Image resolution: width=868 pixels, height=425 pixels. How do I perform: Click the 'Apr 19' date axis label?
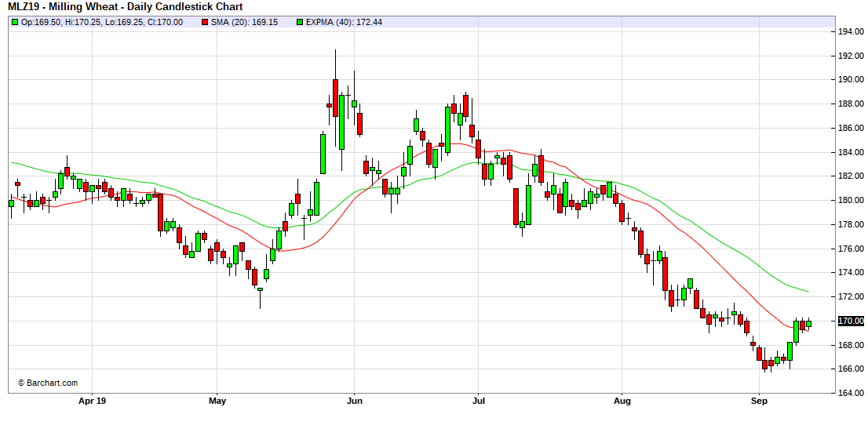pos(93,400)
